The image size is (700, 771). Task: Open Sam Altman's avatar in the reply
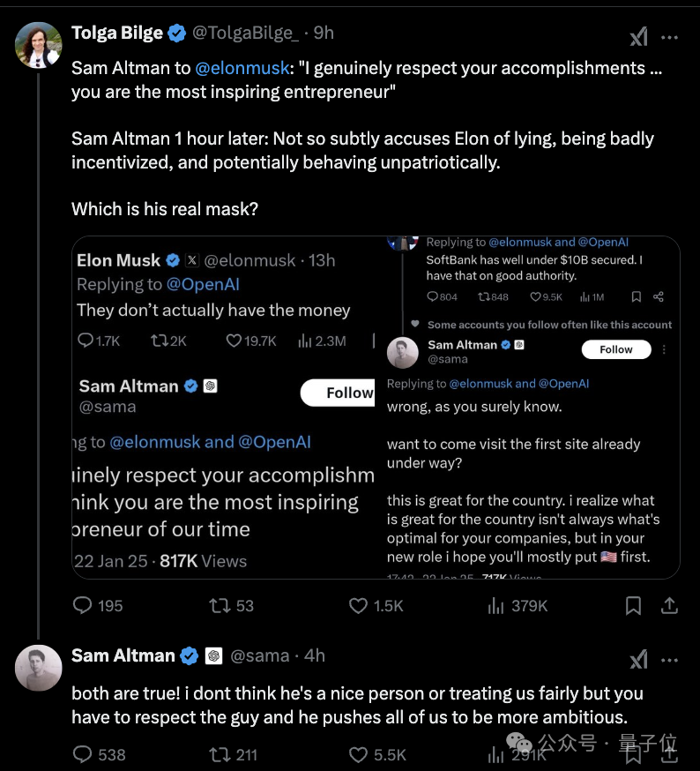pyautogui.click(x=39, y=668)
